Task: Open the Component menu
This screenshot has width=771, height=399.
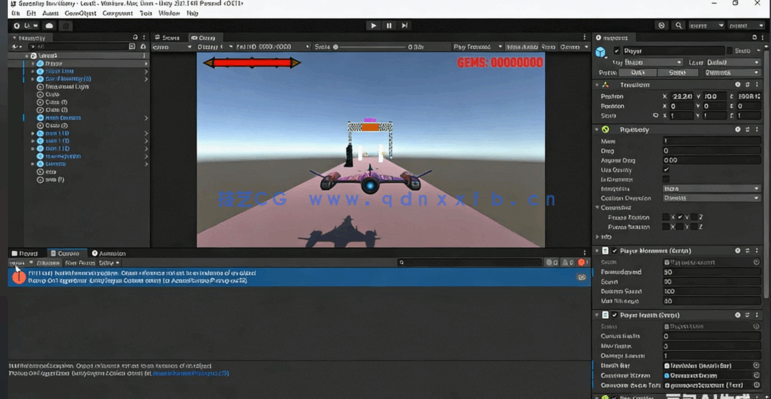Action: pos(118,13)
